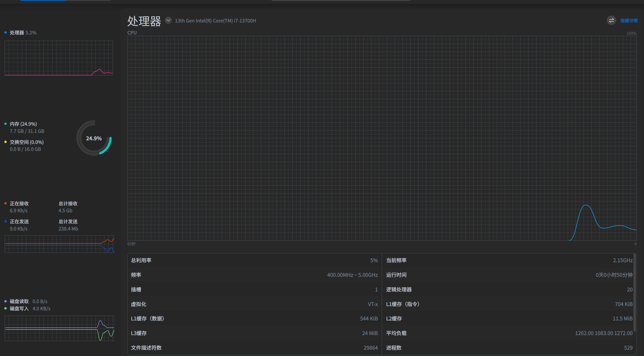Image resolution: width=644 pixels, height=356 pixels.
Task: Click the green 磁盘写入 indicator dot
Action: (x=5, y=308)
